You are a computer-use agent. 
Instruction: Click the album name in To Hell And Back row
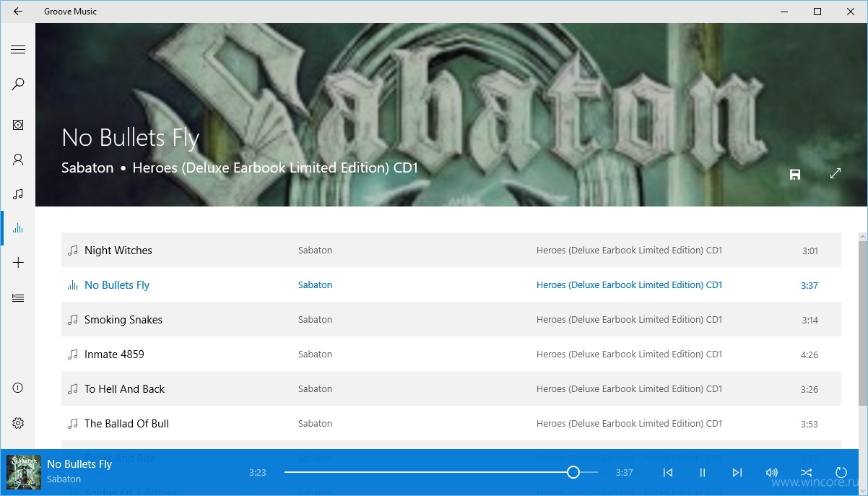click(629, 389)
